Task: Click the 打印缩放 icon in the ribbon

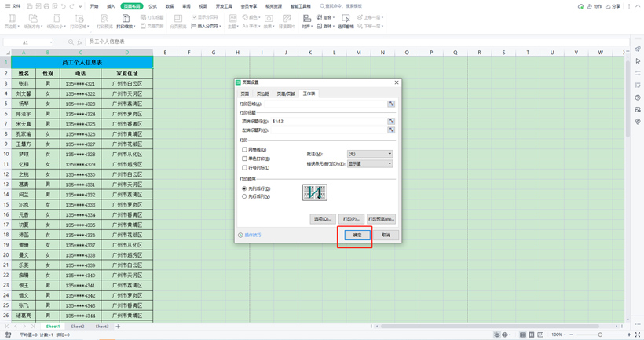Action: tap(126, 21)
